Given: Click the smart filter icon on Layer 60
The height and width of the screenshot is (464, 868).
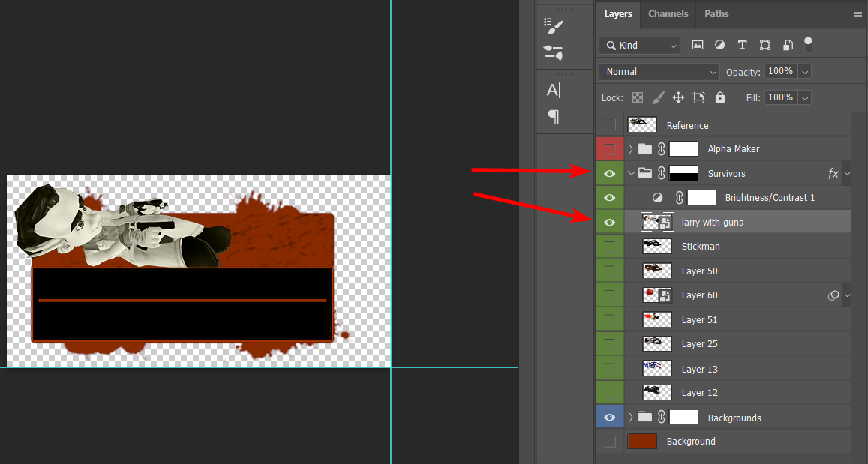Looking at the screenshot, I should 833,295.
